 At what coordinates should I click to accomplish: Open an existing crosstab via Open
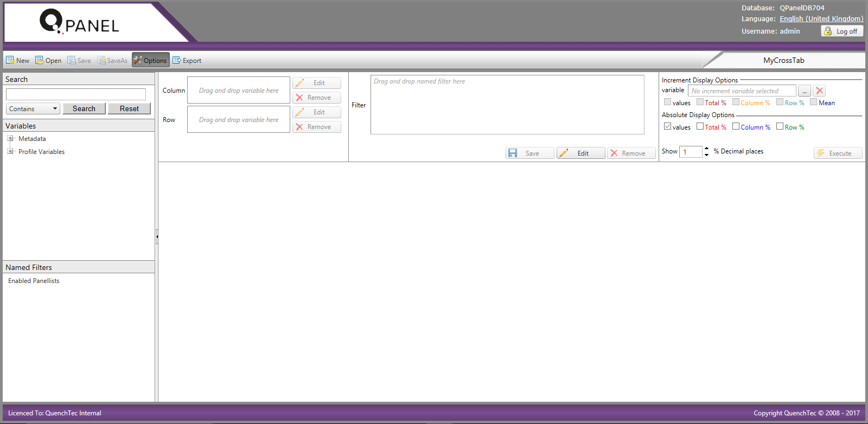[48, 60]
